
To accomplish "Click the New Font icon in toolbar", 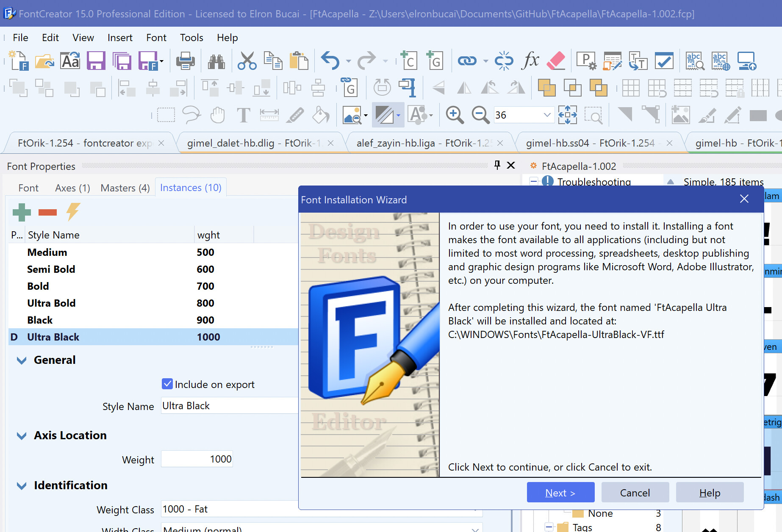I will tap(19, 61).
